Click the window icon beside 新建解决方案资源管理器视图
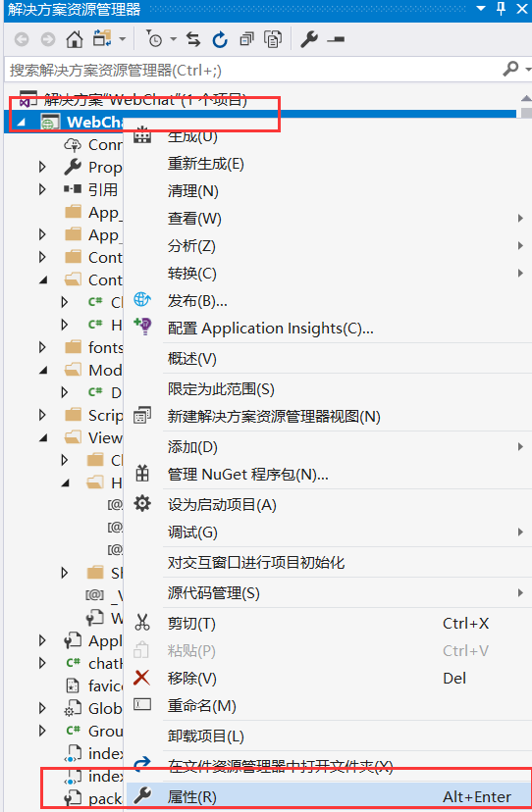The image size is (532, 812). pyautogui.click(x=142, y=416)
